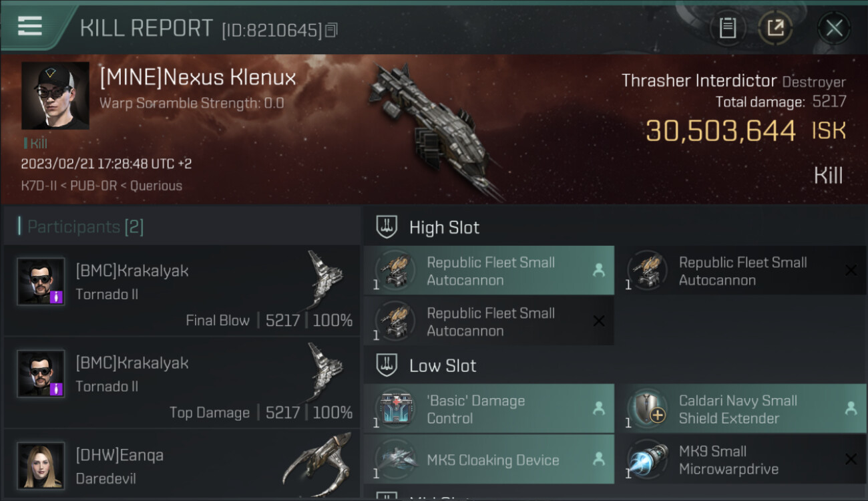Copy the kill report ID number
This screenshot has width=868, height=501.
pyautogui.click(x=332, y=30)
